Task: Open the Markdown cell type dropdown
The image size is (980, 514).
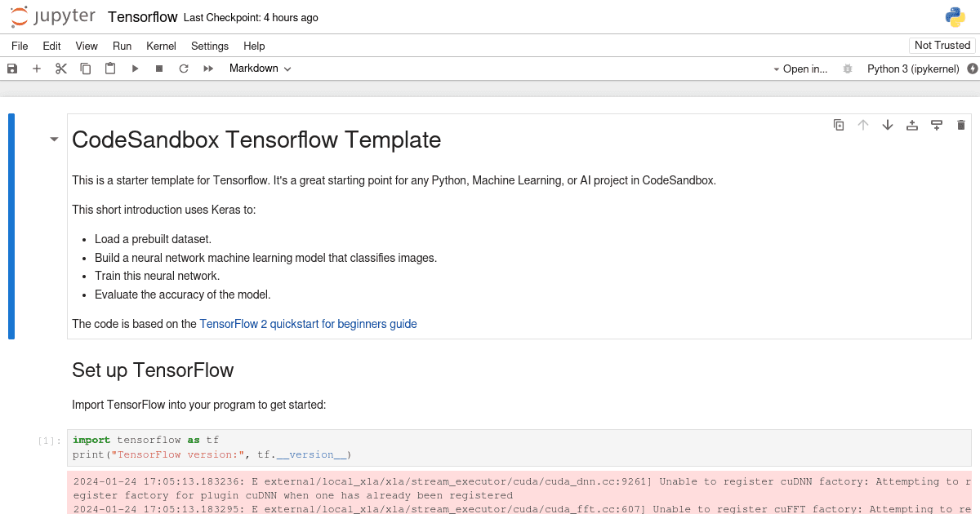Action: click(260, 69)
